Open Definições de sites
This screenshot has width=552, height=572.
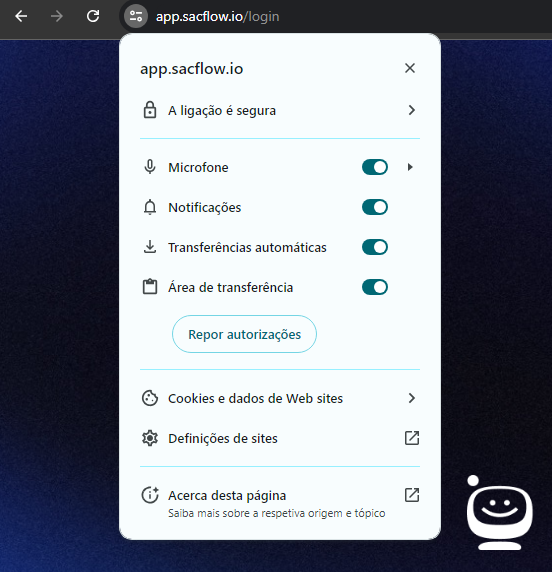(280, 438)
